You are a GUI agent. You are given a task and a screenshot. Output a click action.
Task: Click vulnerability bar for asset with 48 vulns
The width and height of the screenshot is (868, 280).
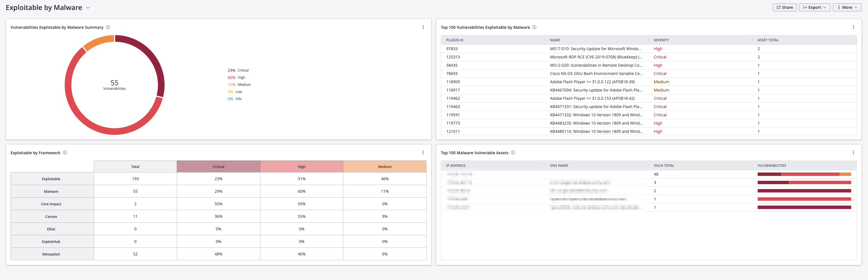tap(804, 174)
